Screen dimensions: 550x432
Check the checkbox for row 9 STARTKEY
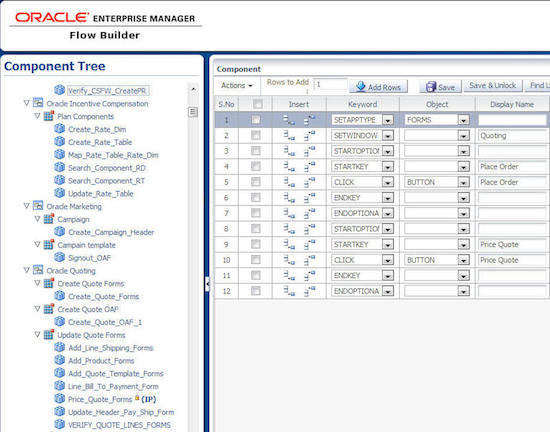pos(256,244)
